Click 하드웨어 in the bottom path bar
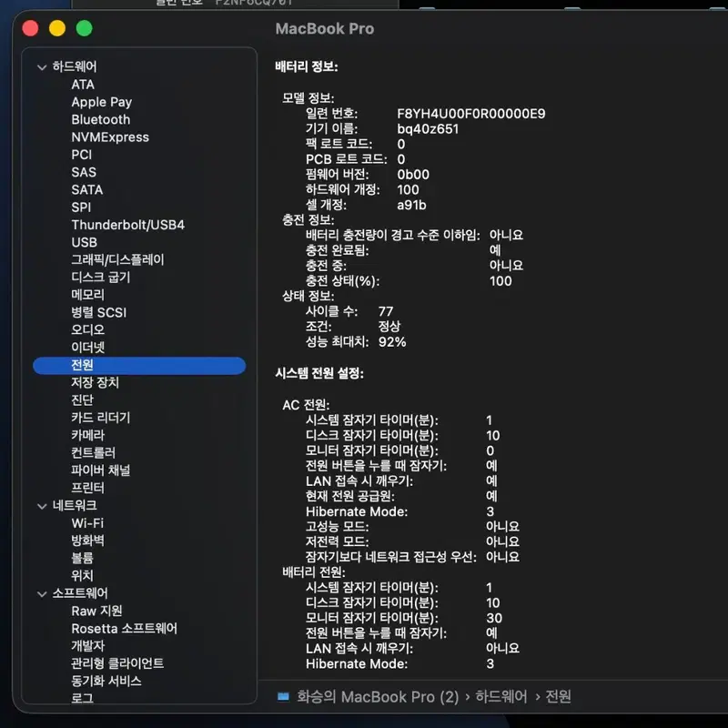The image size is (728, 728). (501, 696)
